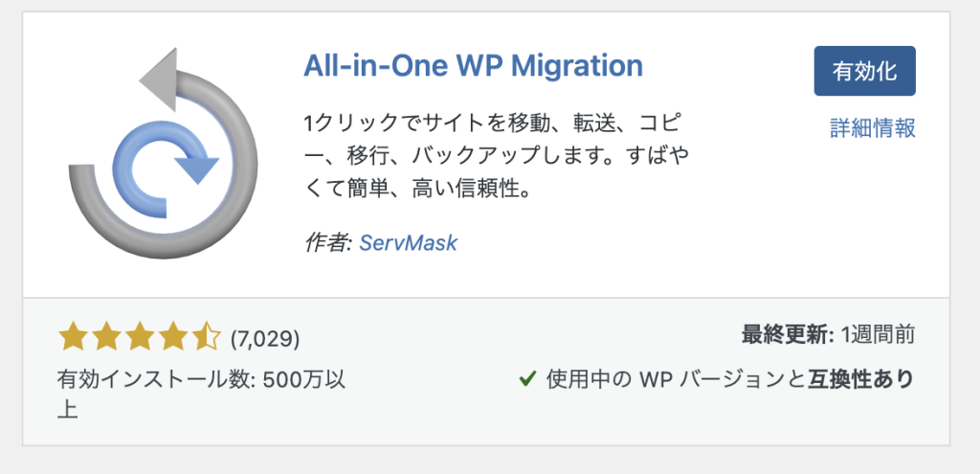This screenshot has width=980, height=474.
Task: Click the 互換性あり compatibility text
Action: [860, 379]
